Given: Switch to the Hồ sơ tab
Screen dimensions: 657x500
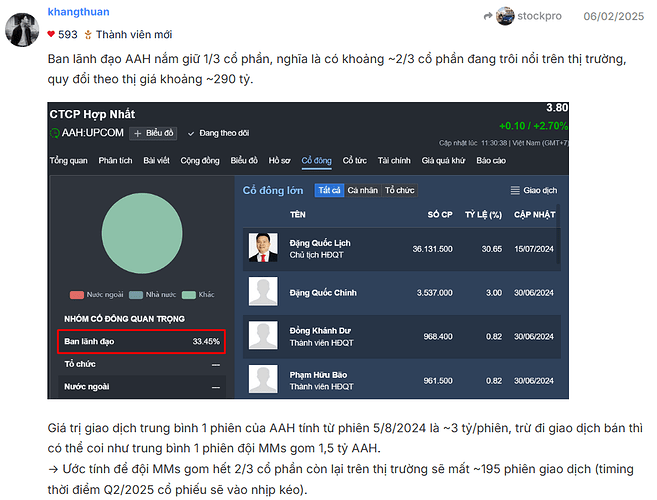Looking at the screenshot, I should click(x=279, y=161).
